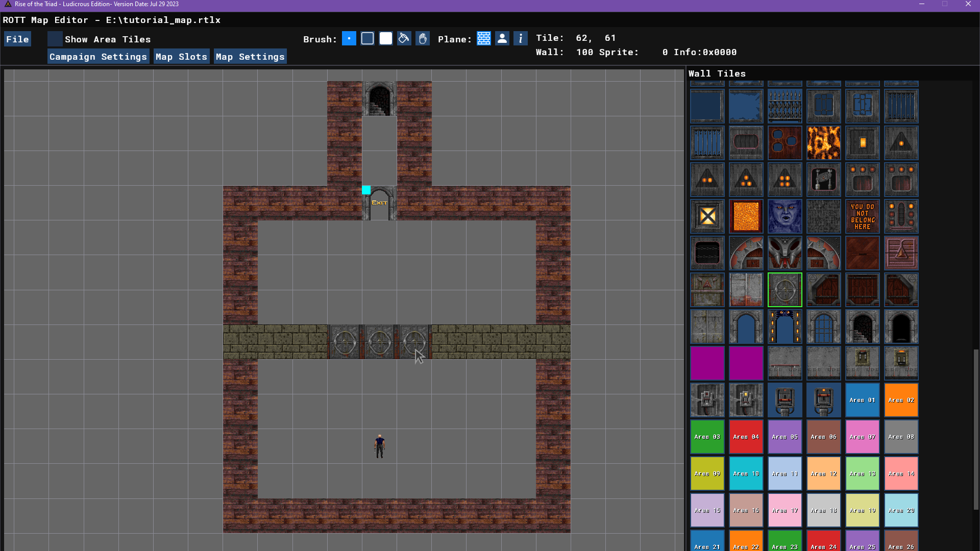This screenshot has height=551, width=980.
Task: Pick the 'You Do Not Belong Here' tile
Action: (x=862, y=216)
